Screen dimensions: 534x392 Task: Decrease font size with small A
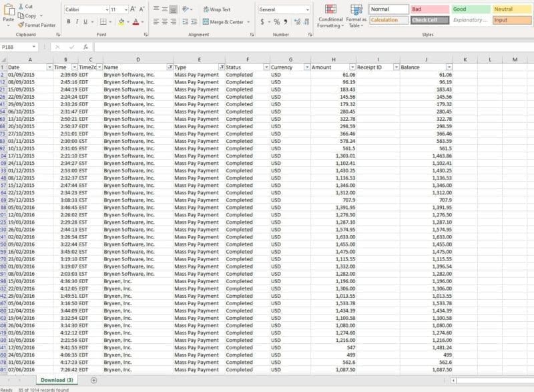(142, 9)
